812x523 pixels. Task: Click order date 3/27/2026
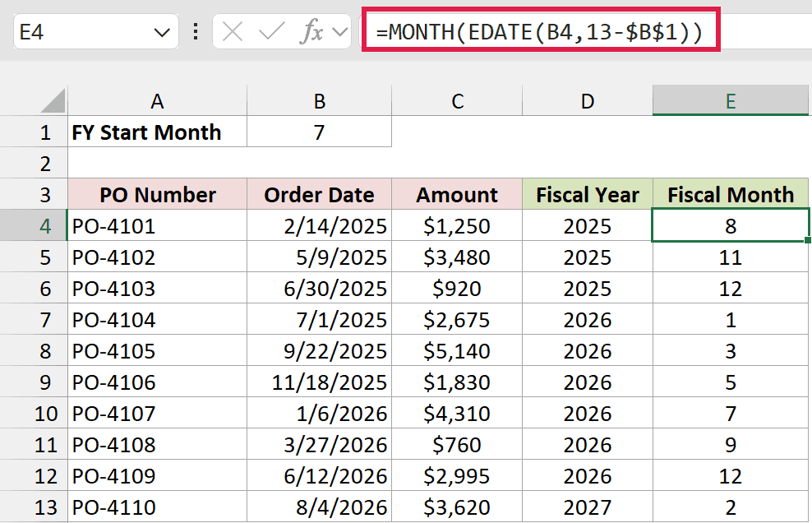tap(320, 444)
